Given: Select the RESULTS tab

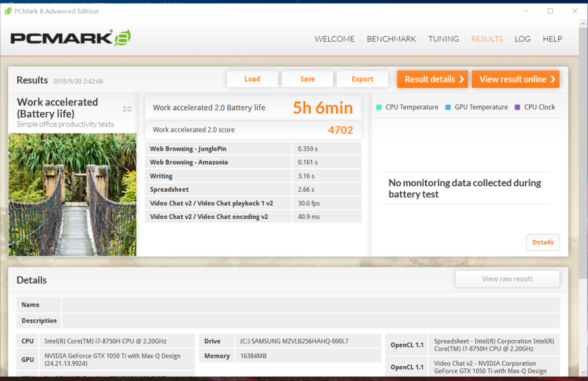Looking at the screenshot, I should tap(487, 39).
